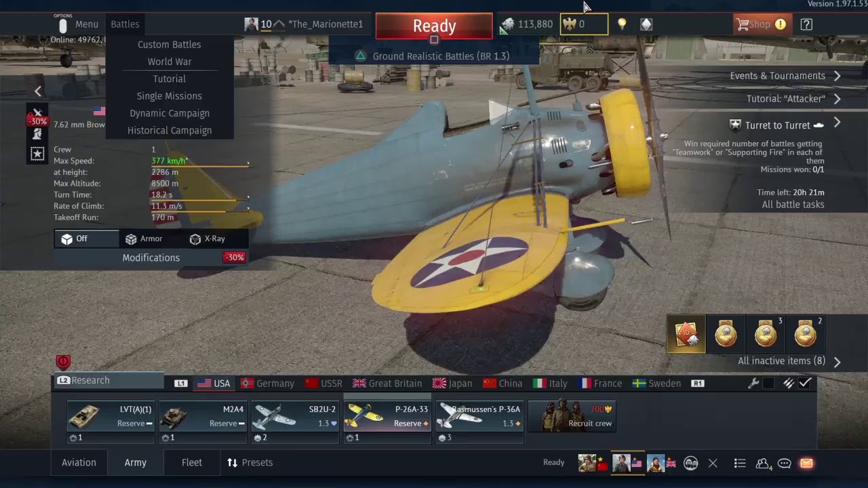Screen dimensions: 868x488
Task: Click Recruit crew slot
Action: click(572, 416)
